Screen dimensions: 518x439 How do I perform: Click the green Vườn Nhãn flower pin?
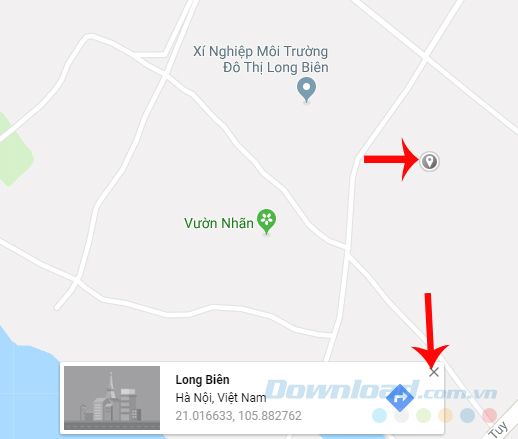tap(266, 221)
